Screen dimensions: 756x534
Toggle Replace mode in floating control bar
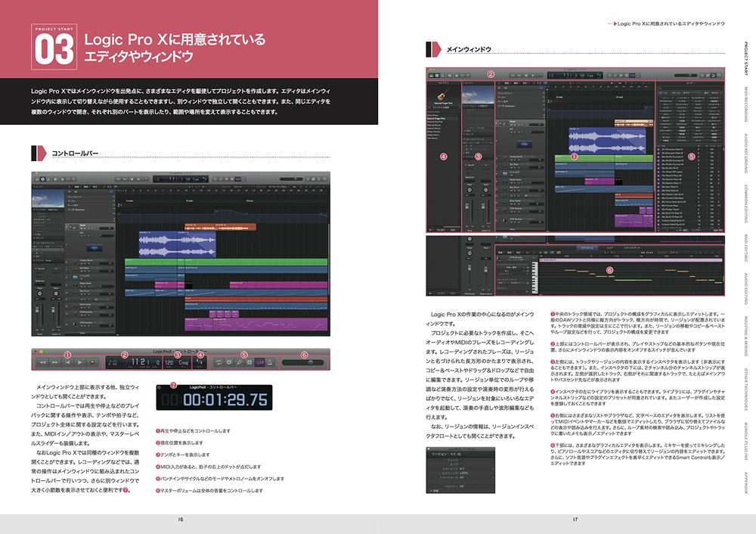[x=229, y=362]
